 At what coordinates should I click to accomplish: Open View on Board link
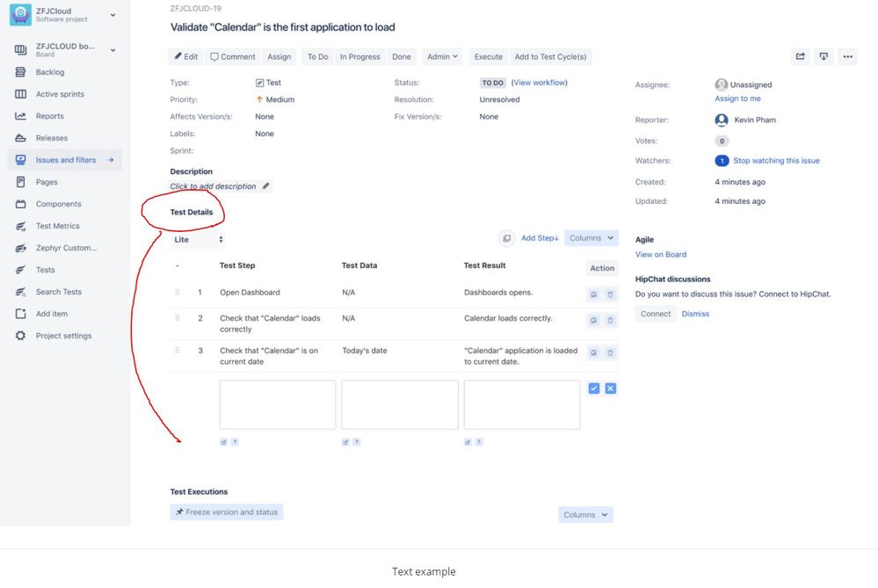point(661,254)
